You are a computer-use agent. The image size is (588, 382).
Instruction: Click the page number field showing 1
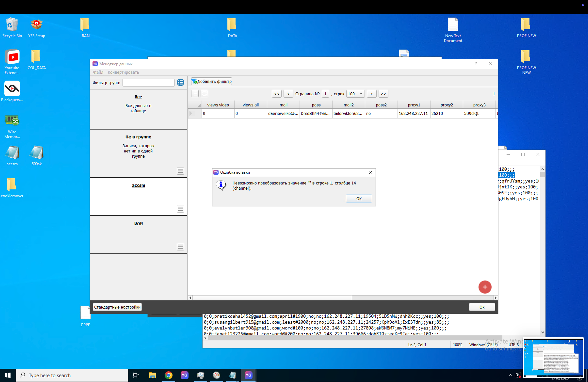click(325, 94)
